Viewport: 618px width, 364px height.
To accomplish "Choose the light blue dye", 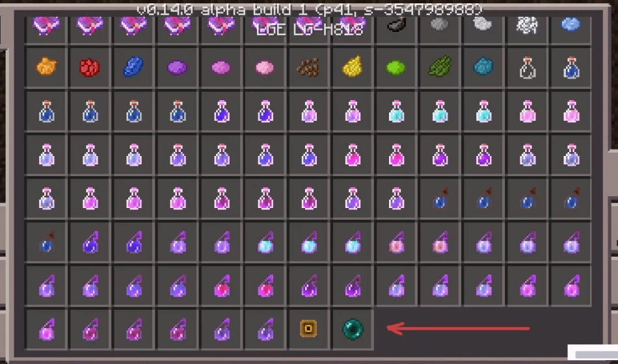I will tap(571, 24).
